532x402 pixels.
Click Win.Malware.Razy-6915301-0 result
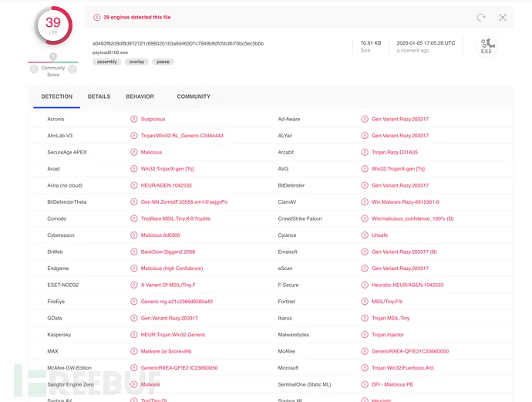pyautogui.click(x=406, y=202)
